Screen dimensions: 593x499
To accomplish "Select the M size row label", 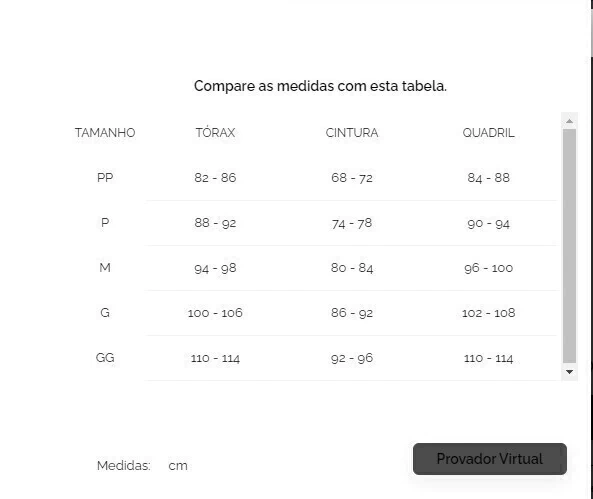I will 105,267.
